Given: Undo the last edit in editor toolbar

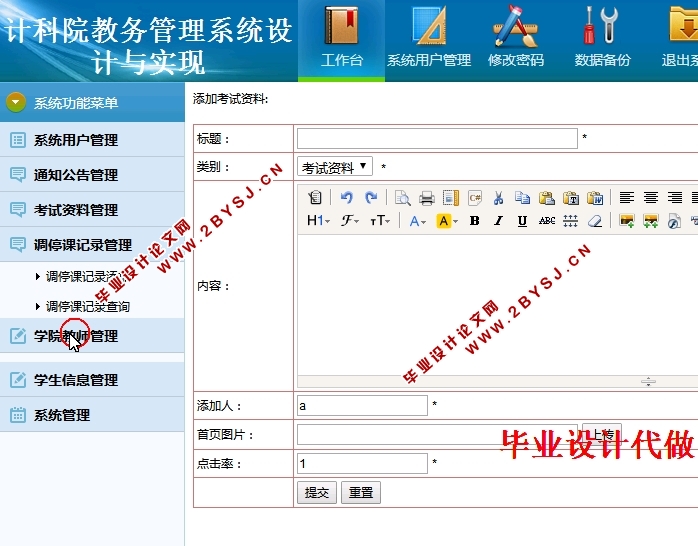Looking at the screenshot, I should tap(347, 197).
